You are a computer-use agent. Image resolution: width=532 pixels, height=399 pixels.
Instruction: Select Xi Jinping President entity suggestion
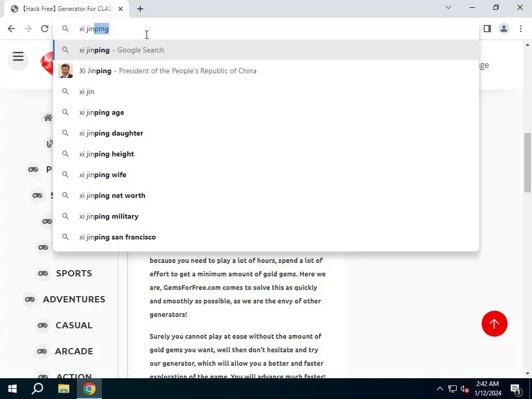(x=266, y=71)
